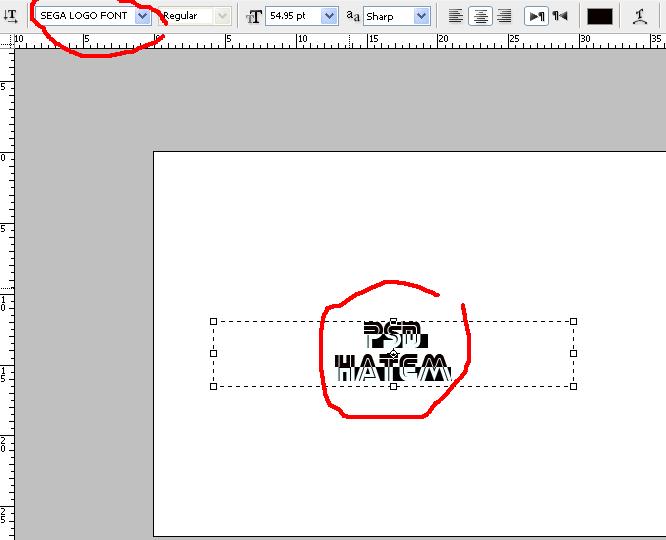Open the black text color swatch
Viewport: 666px width, 540px height.
(x=599, y=16)
